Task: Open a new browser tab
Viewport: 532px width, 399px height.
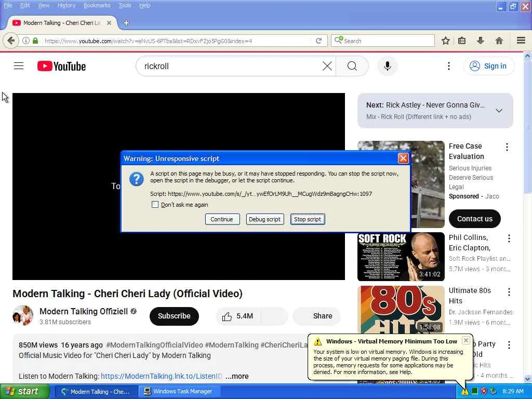Action: 126,23
